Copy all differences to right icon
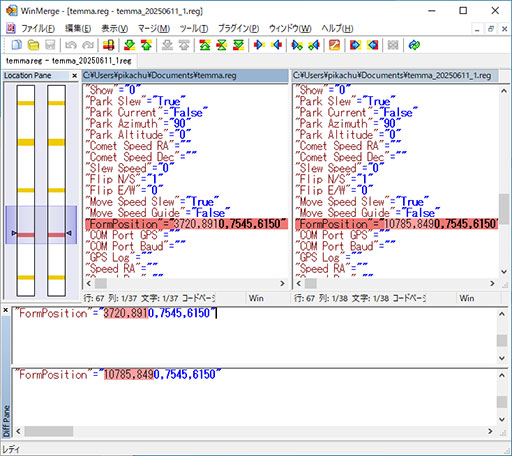Screen dimensions: 512x456 tap(355, 45)
